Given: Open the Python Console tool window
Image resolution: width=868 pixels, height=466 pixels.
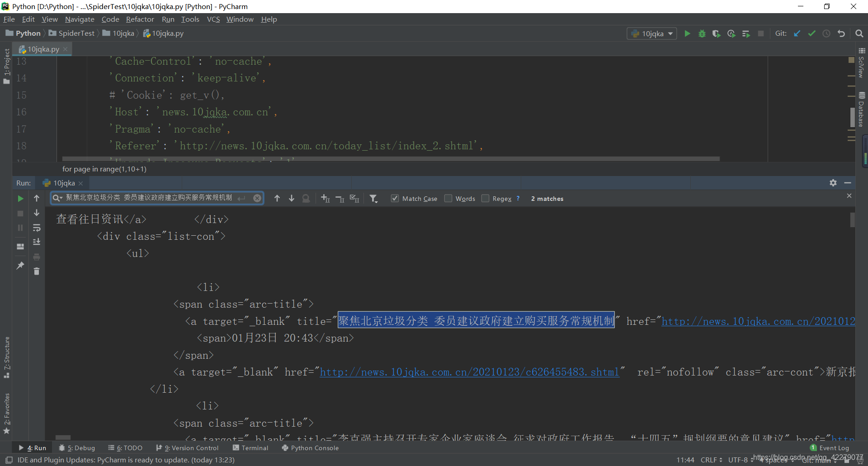Looking at the screenshot, I should point(310,448).
